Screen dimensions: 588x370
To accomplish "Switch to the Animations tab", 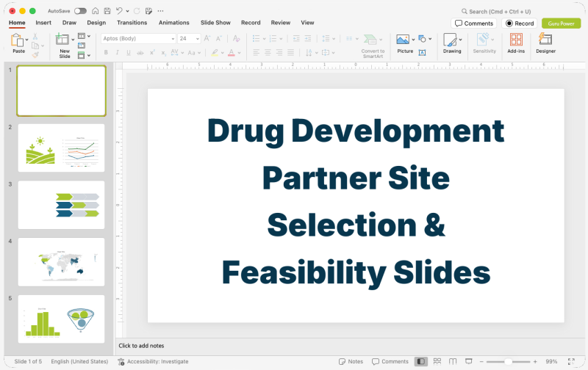I will [174, 23].
